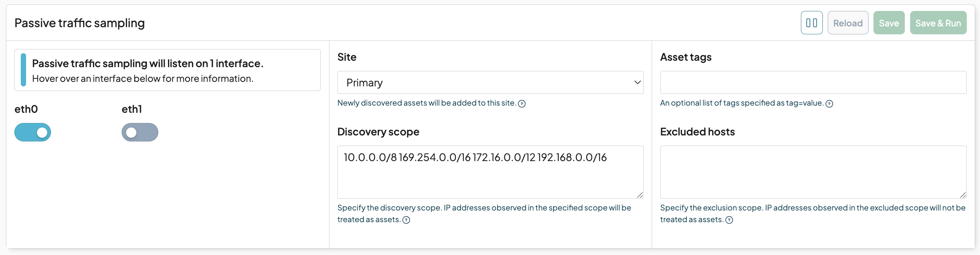Focus the Asset tags input field
The image size is (980, 255).
(x=813, y=83)
